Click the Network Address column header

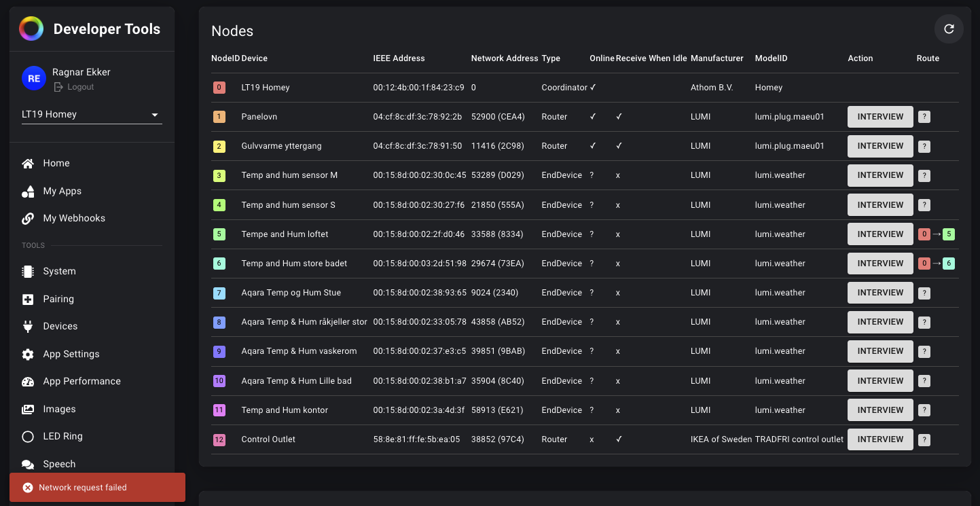click(505, 58)
